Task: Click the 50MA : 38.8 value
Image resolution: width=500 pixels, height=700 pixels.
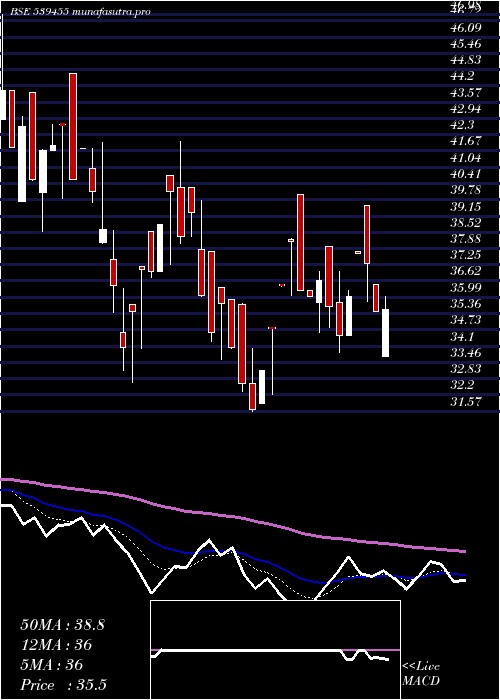Action: [x=62, y=625]
